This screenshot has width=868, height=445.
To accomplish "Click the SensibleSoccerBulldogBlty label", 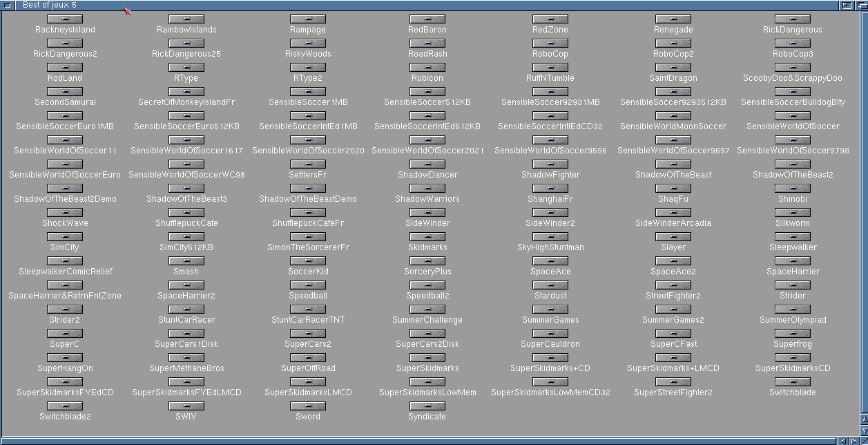I will 793,102.
